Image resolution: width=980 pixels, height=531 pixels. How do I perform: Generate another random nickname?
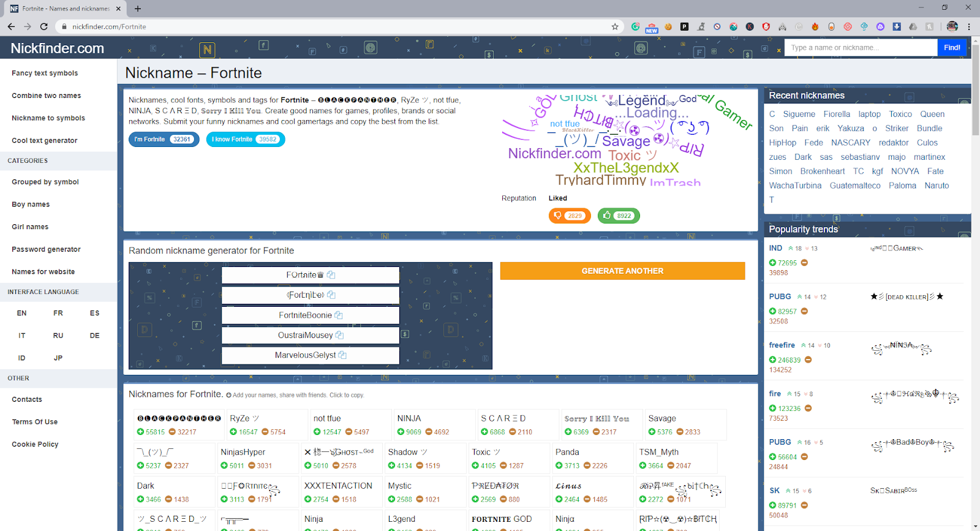coord(622,271)
